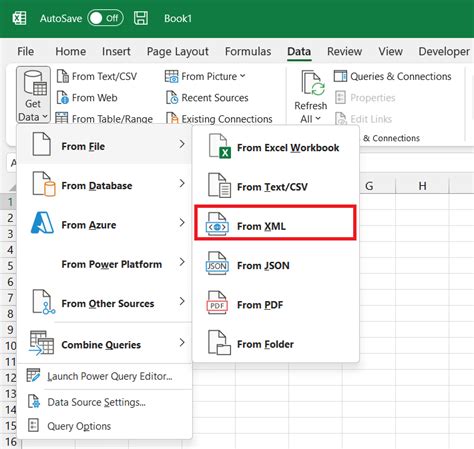Click the From Other Sources icon
Screen dimensions: 474x449
coord(44,302)
